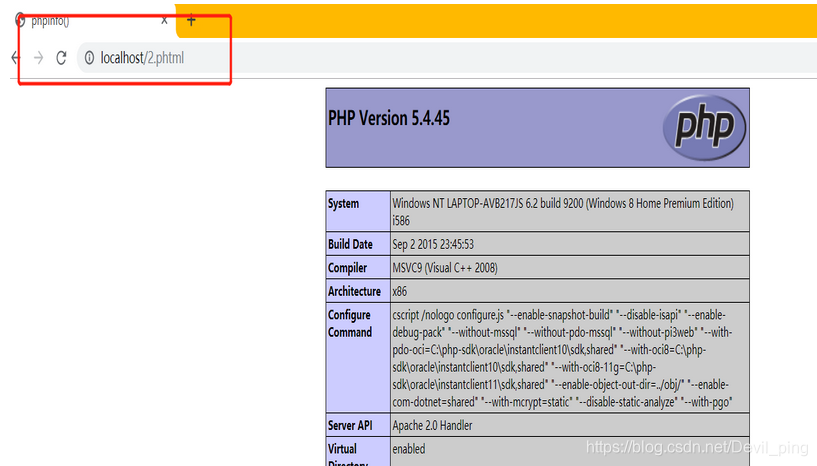
Task: Click the System row label
Action: tap(343, 204)
